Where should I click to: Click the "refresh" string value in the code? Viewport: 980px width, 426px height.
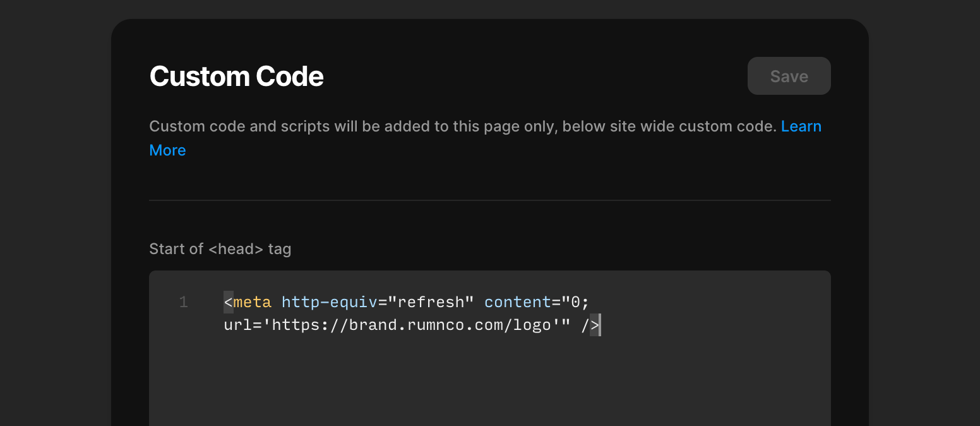pos(431,302)
